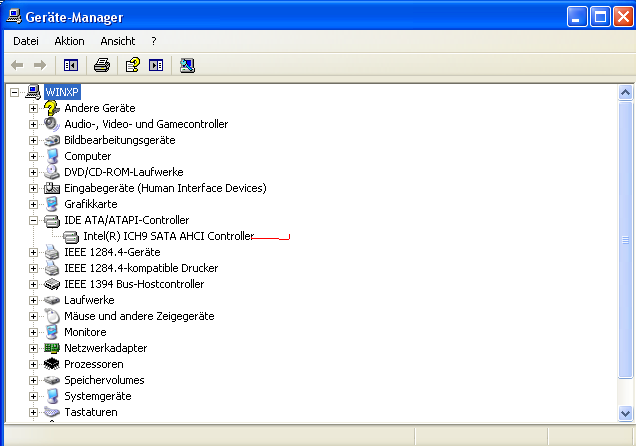
Task: Click the Bildbearbeitungsgeräte scanner icon
Action: click(x=52, y=140)
